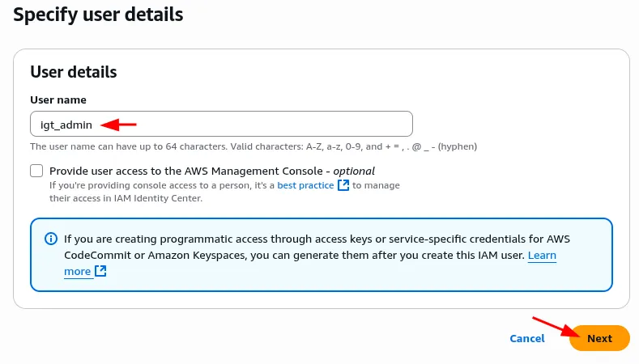Click the programmatic access notice text

(x=308, y=239)
